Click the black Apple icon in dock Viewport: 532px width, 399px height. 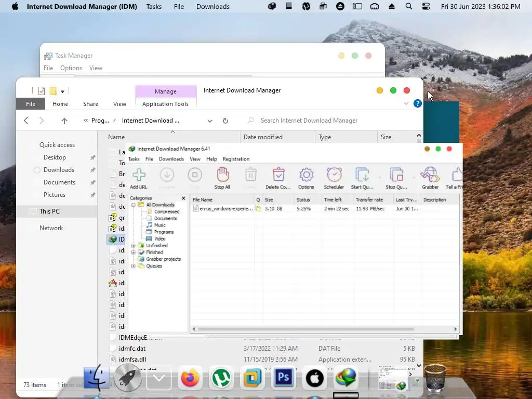pyautogui.click(x=315, y=378)
